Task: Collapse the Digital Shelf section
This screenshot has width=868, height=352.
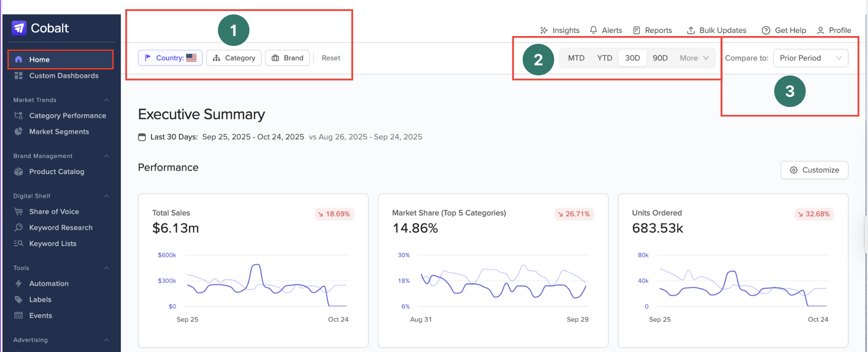Action: point(106,196)
